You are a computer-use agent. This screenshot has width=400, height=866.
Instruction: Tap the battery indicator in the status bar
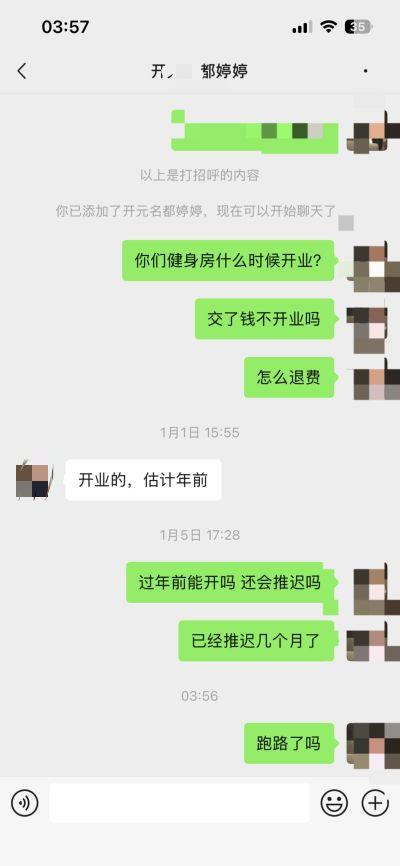coord(358,27)
